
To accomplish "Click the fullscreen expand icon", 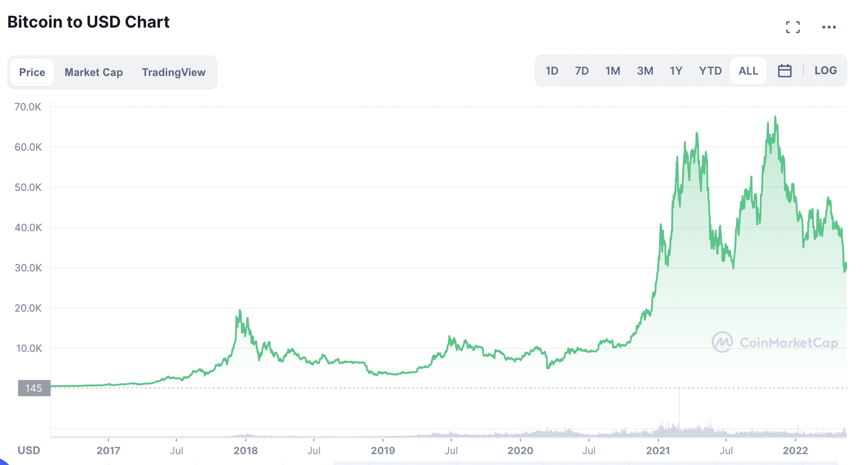I will pyautogui.click(x=793, y=27).
